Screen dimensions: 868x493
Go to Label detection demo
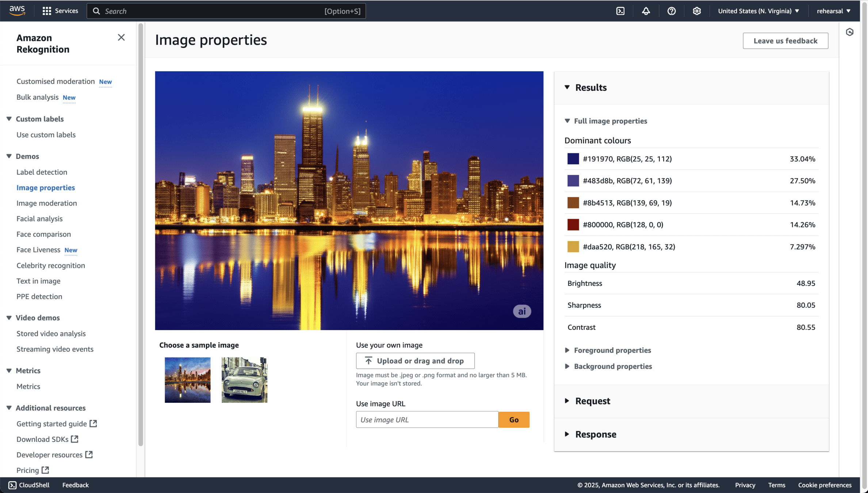tap(42, 172)
